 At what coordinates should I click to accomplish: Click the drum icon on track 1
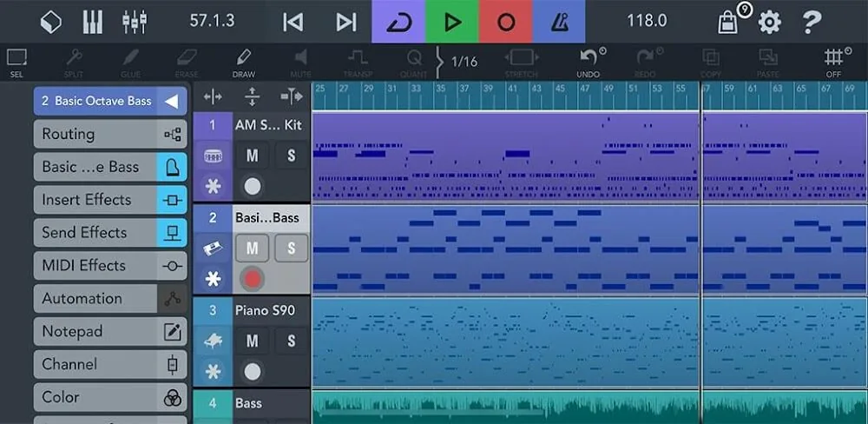(214, 156)
